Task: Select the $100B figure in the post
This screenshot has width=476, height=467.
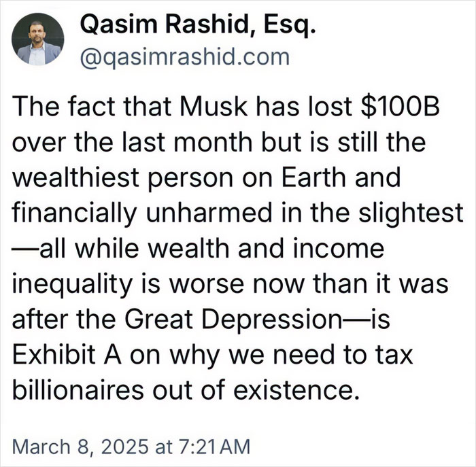Action: pos(400,106)
